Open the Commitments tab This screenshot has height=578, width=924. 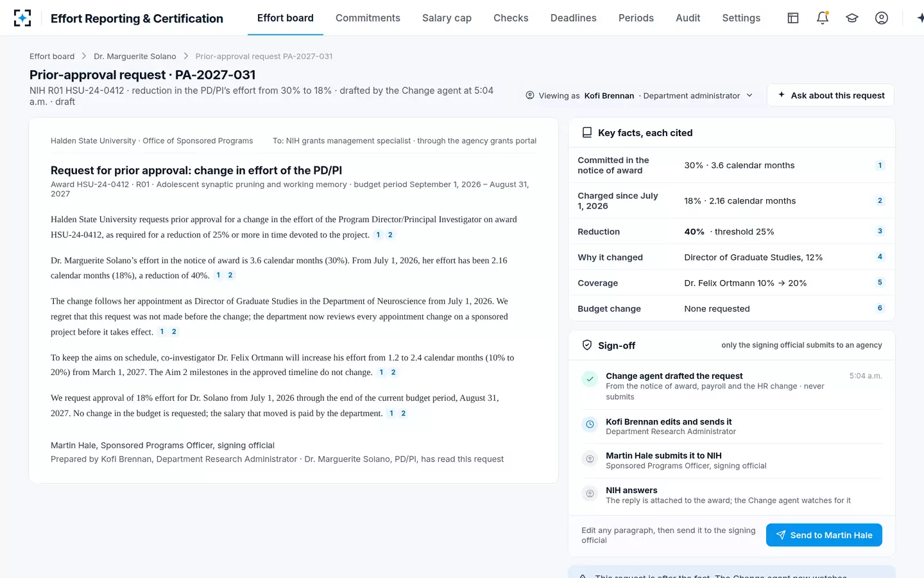368,18
